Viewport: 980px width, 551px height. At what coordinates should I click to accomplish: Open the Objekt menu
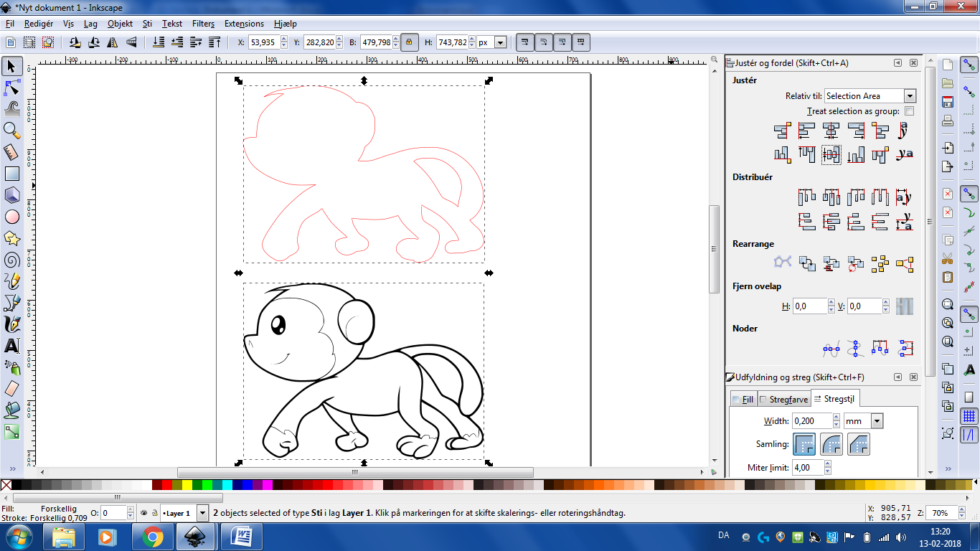point(120,24)
